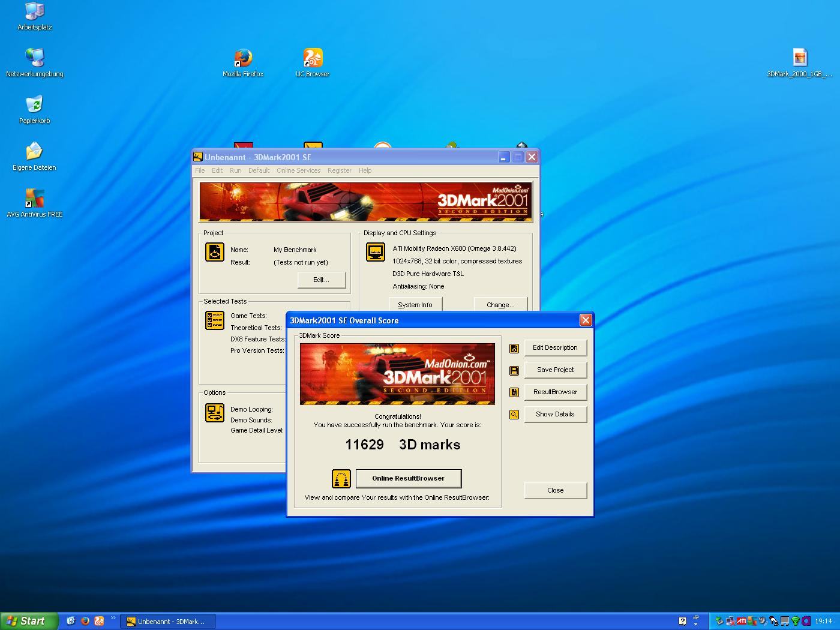This screenshot has height=630, width=840.
Task: Click the D3D Pure Hardware T&L text
Action: tap(428, 274)
